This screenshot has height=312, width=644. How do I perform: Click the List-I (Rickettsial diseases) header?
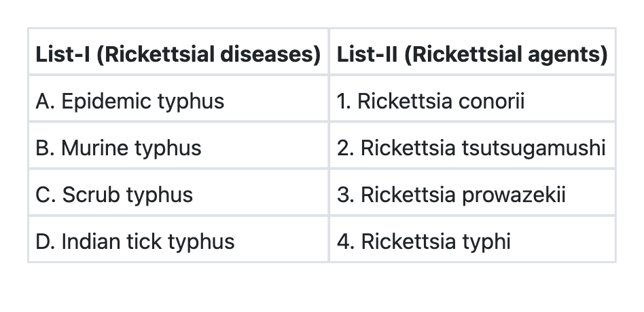click(x=178, y=54)
